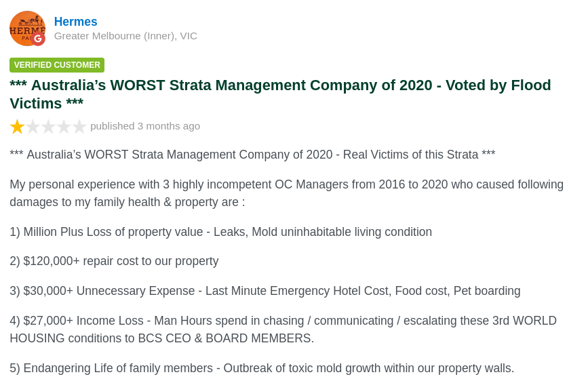Click item 2 $120,000+ repair cost text
The image size is (588, 381).
pyautogui.click(x=114, y=261)
